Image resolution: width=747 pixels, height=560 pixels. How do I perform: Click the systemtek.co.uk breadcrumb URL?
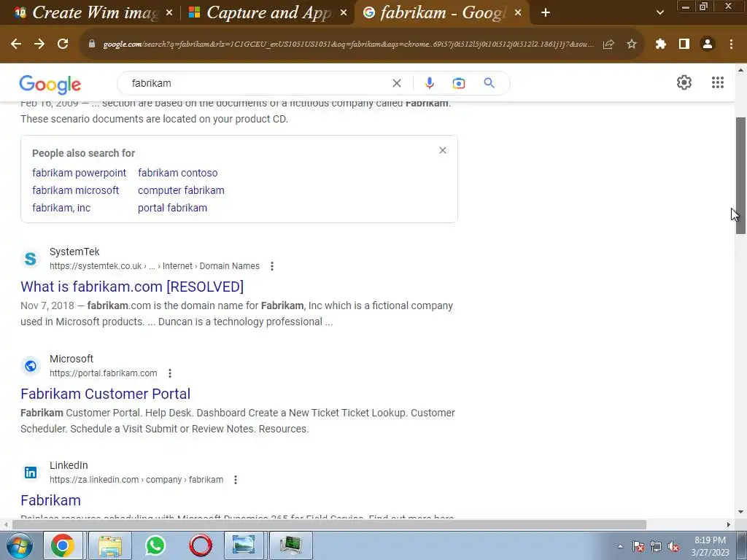coord(155,266)
